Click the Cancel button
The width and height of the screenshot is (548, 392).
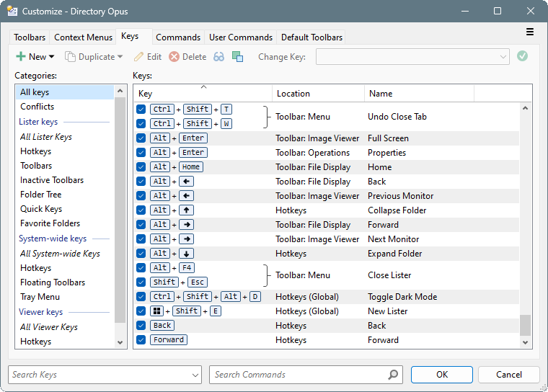(509, 375)
